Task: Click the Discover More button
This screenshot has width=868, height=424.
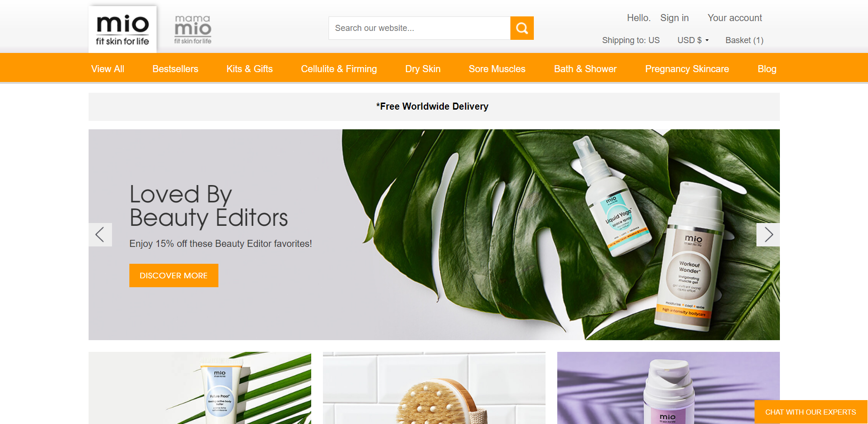Action: (174, 275)
